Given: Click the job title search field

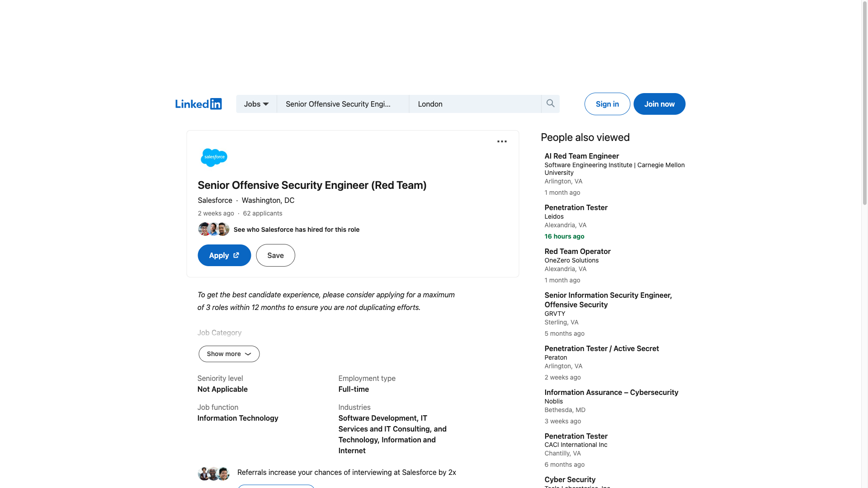Looking at the screenshot, I should click(x=343, y=104).
